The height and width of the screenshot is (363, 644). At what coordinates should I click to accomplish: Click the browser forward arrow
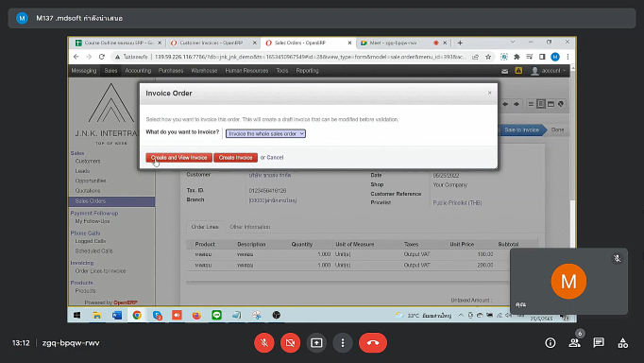(x=89, y=57)
